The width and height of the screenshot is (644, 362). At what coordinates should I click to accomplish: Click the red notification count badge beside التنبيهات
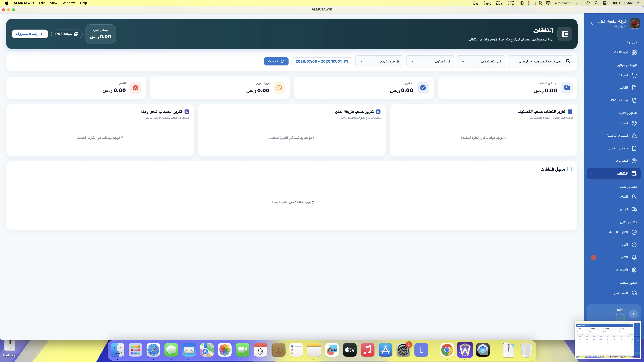[x=593, y=257]
